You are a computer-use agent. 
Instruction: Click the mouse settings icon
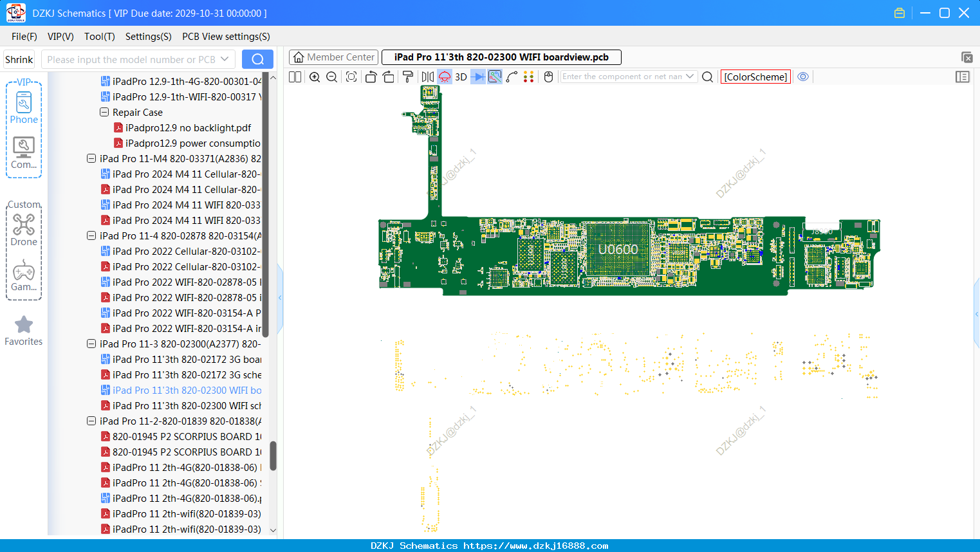tap(549, 77)
